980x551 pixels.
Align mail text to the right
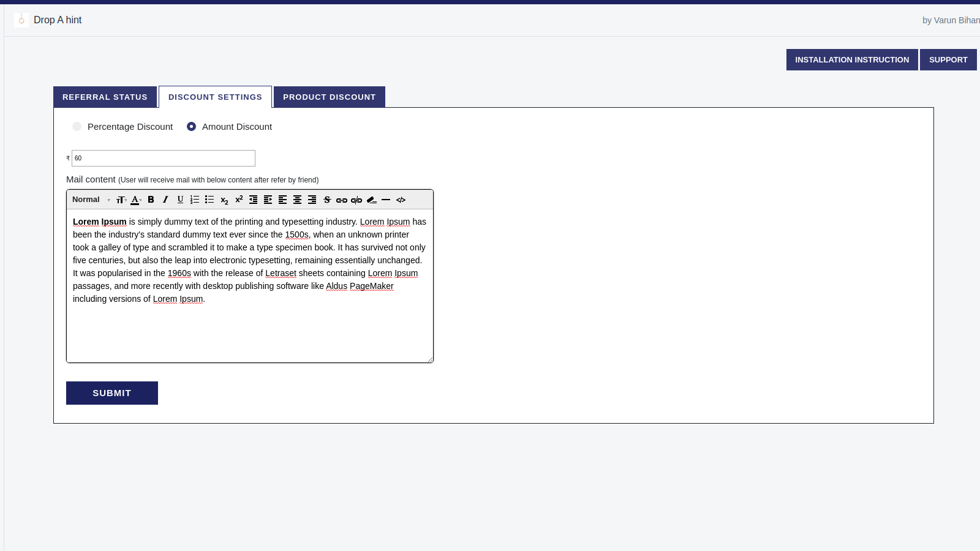pos(312,200)
